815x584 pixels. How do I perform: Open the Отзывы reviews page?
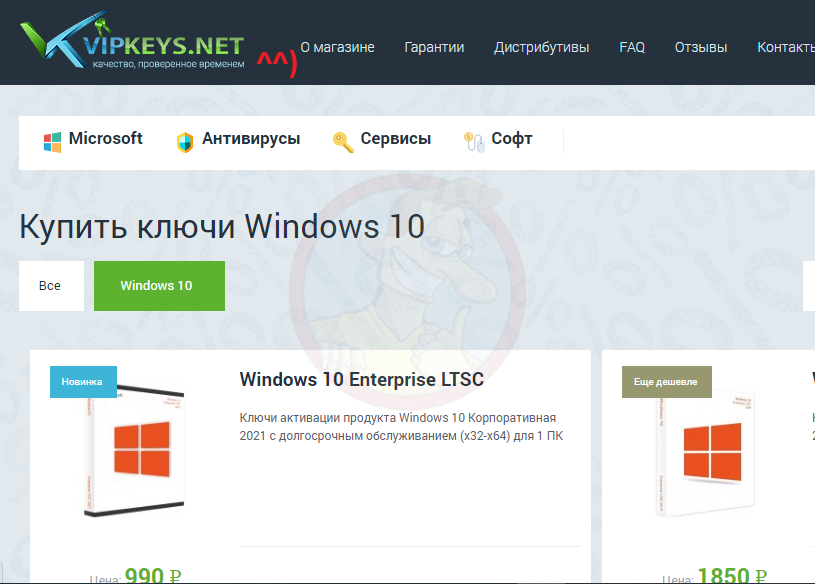tap(701, 47)
